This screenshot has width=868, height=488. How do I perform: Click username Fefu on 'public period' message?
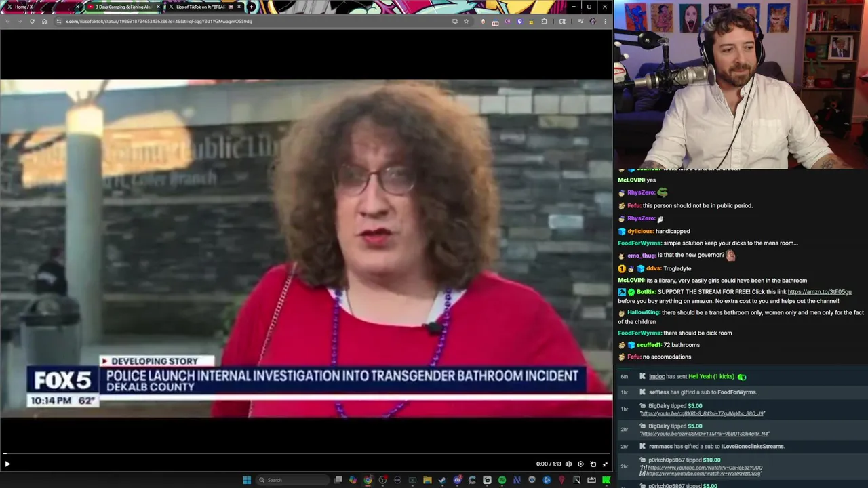click(x=634, y=205)
